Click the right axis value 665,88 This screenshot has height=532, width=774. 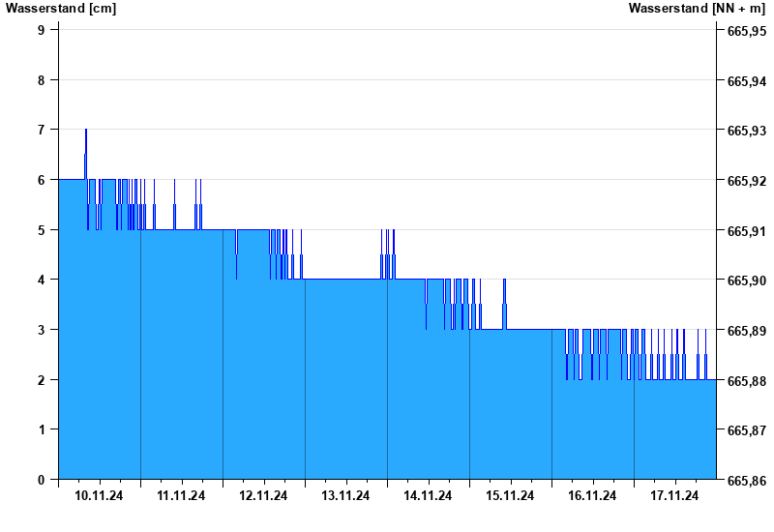tap(746, 381)
